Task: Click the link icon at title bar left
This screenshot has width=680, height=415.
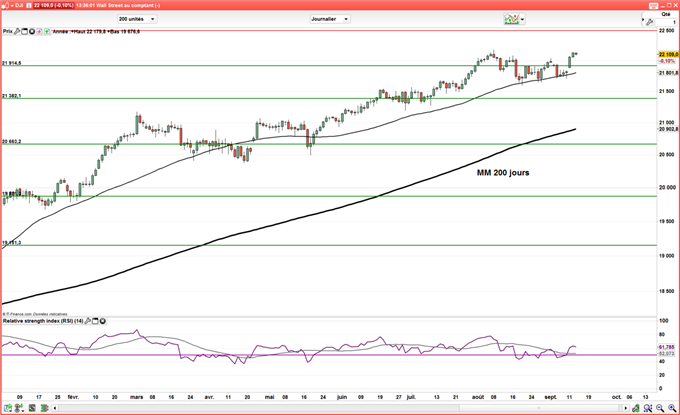Action: click(6, 5)
